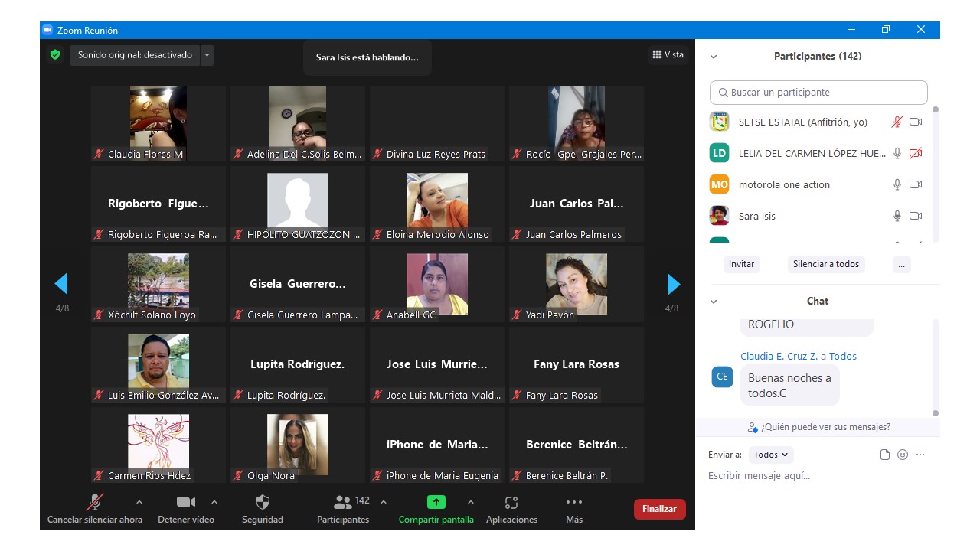Toggle SETSE ESTATAL camera icon
This screenshot has height=551, width=980.
pos(916,122)
